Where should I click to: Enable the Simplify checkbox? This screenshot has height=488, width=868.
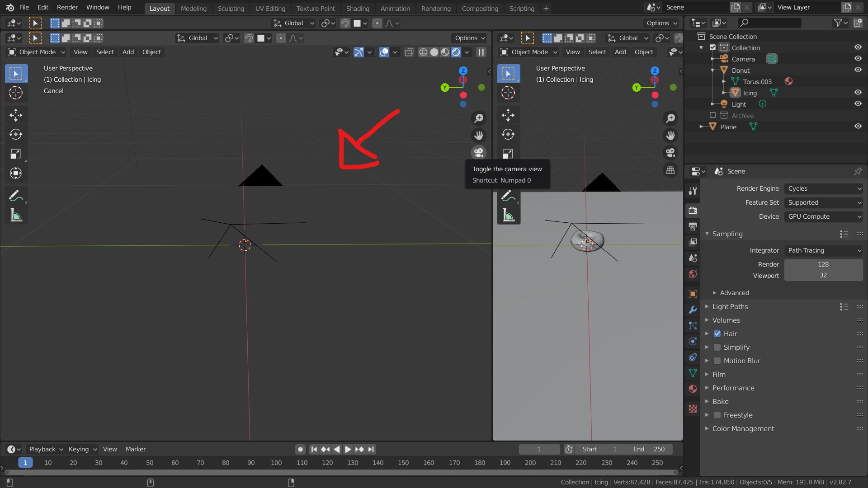pos(717,347)
